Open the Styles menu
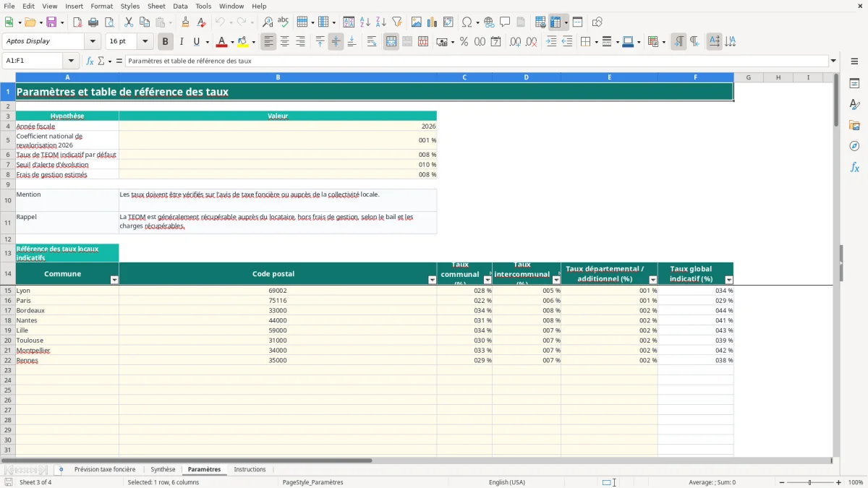868x488 pixels. [130, 6]
